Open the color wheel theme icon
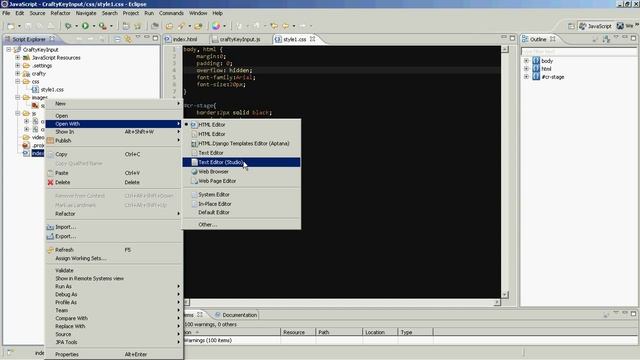640x360 pixels. (x=216, y=26)
